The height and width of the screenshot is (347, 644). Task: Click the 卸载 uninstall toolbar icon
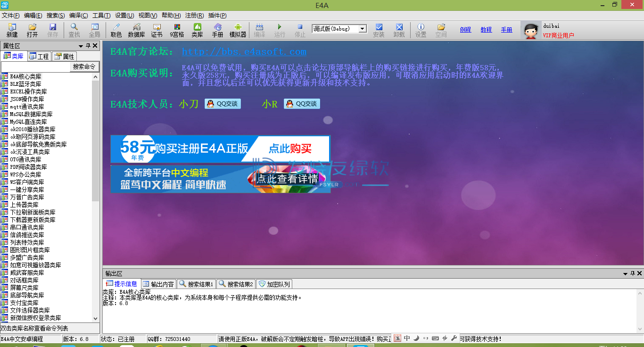pyautogui.click(x=399, y=30)
